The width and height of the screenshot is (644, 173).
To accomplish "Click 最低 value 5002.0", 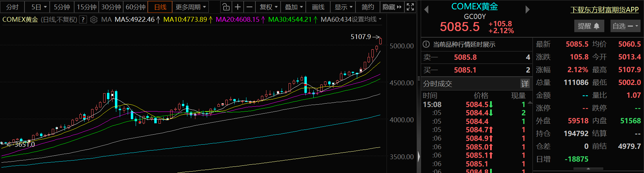I will [630, 83].
